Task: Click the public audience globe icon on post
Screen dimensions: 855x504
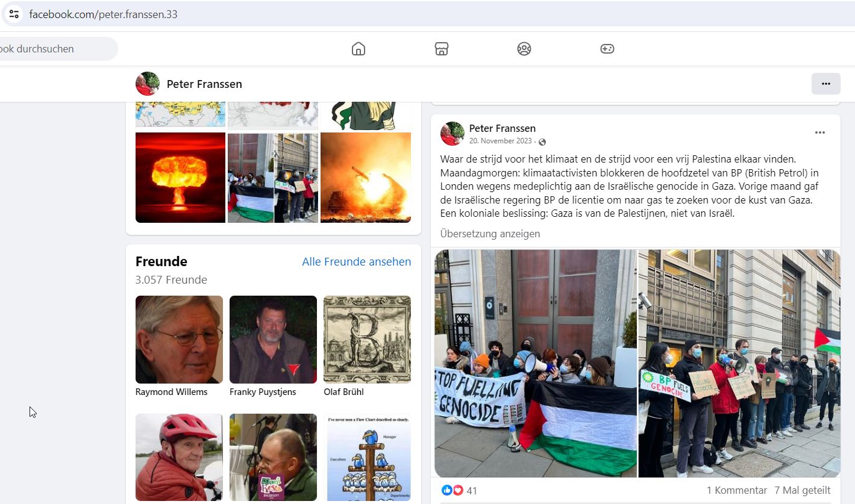Action: click(542, 142)
